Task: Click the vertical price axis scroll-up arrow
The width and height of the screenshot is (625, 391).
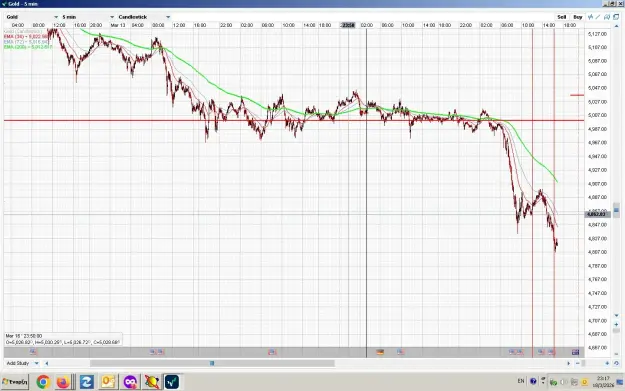Action: click(x=616, y=26)
